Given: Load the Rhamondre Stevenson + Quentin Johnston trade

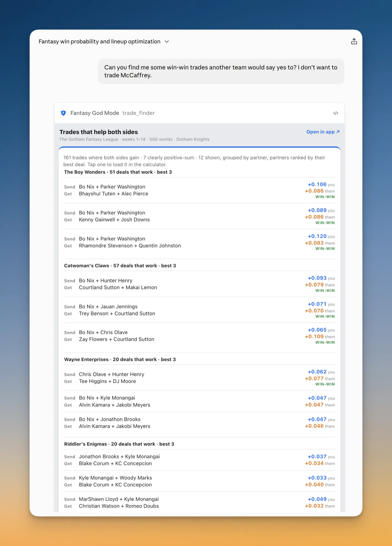Looking at the screenshot, I should (199, 242).
